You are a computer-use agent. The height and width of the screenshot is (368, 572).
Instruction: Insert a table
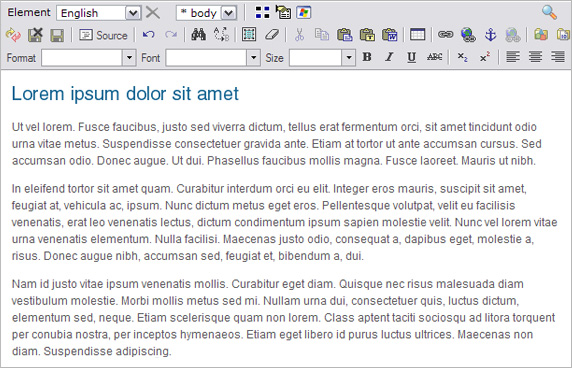coord(417,35)
